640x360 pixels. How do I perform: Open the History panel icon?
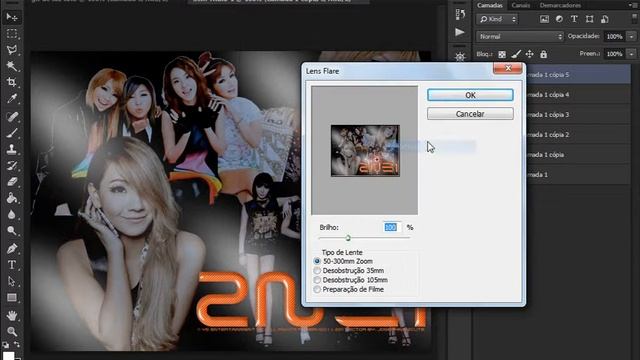460,14
